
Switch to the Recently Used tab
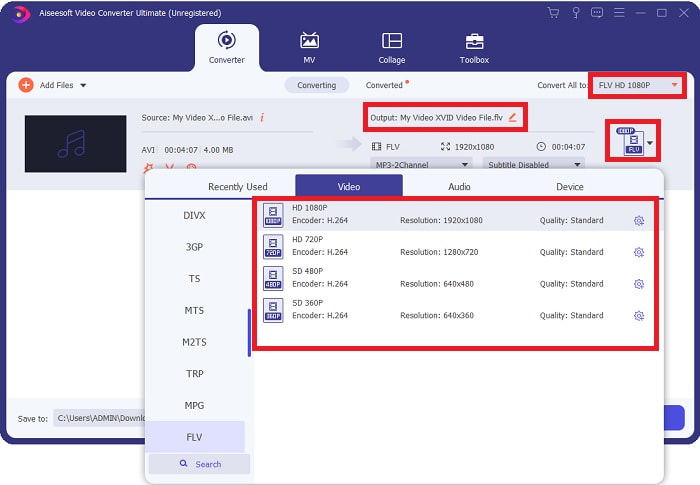238,187
